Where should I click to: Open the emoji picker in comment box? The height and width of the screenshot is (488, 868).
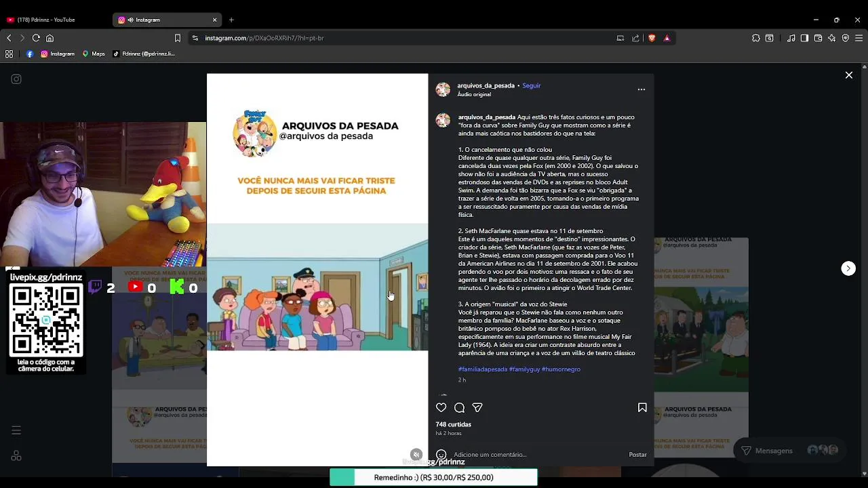click(441, 454)
